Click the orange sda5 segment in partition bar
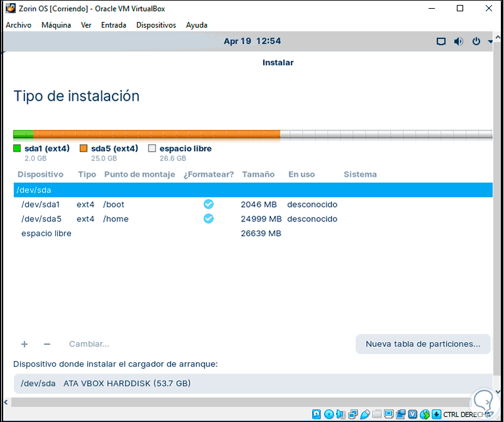Image resolution: width=504 pixels, height=422 pixels. (x=157, y=134)
